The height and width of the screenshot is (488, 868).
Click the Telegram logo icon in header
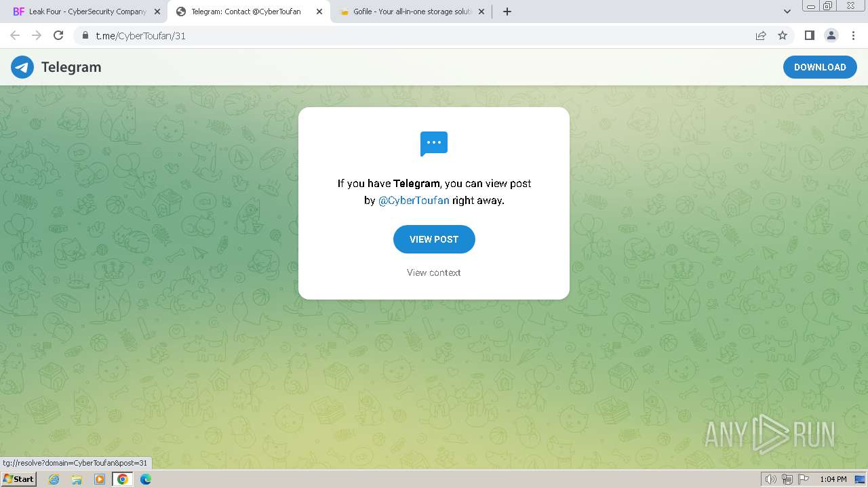22,67
